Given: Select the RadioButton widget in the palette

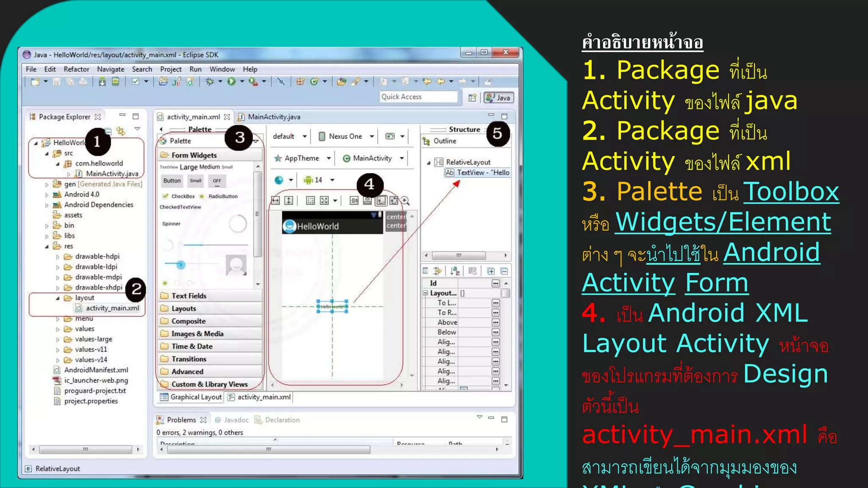Looking at the screenshot, I should (x=219, y=196).
